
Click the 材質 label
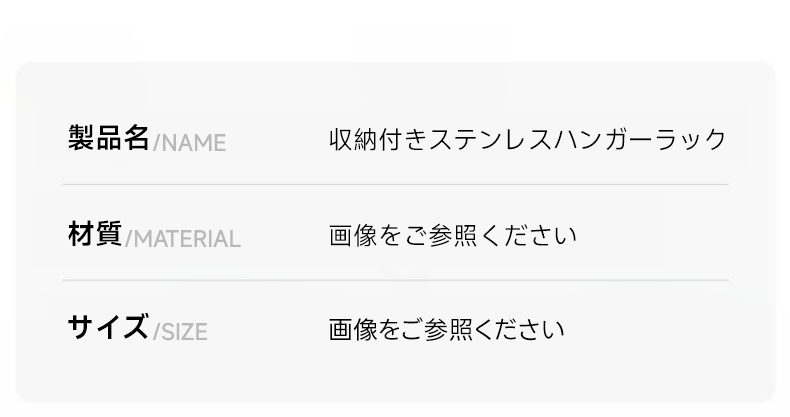tap(95, 234)
